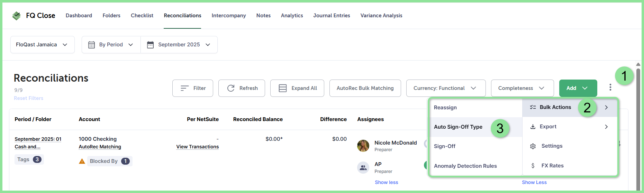The height and width of the screenshot is (193, 644).
Task: Open the green Add dropdown button
Action: pos(578,88)
